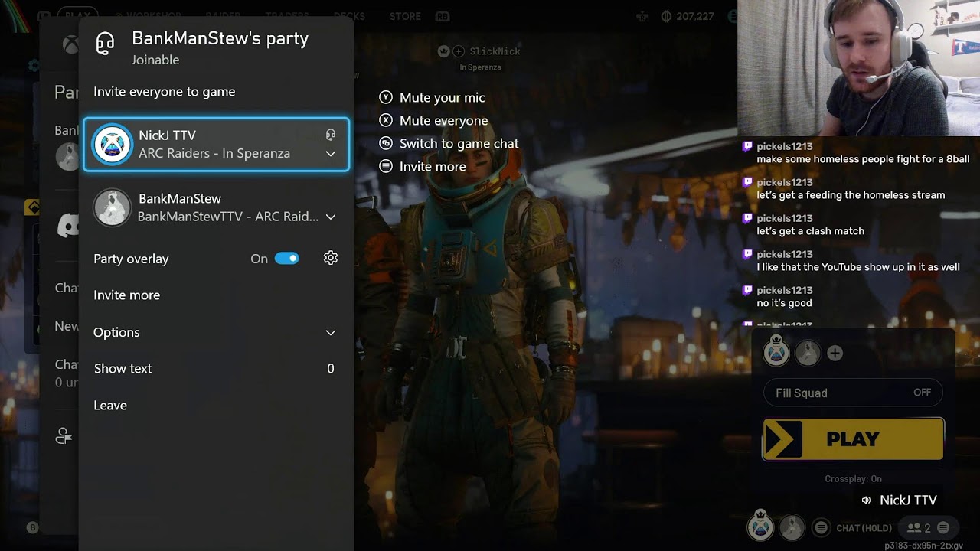Image resolution: width=980 pixels, height=551 pixels.
Task: Click the RB bumper icon next to STORE
Action: (443, 16)
